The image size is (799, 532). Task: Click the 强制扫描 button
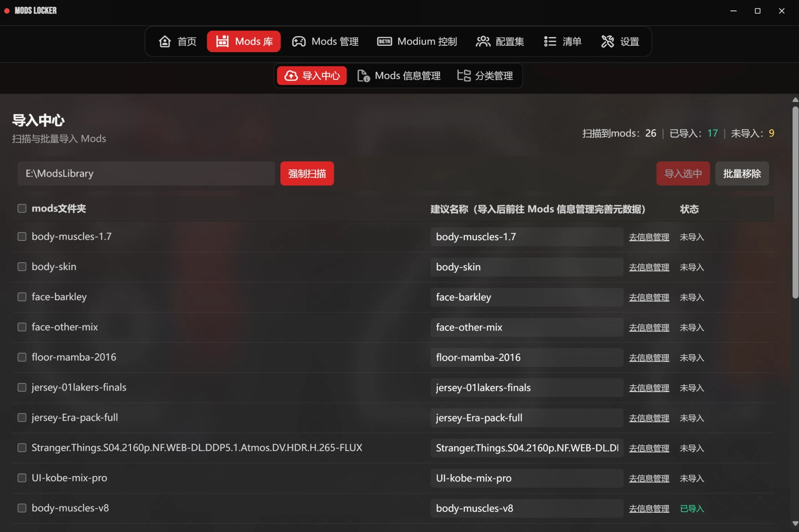point(307,173)
